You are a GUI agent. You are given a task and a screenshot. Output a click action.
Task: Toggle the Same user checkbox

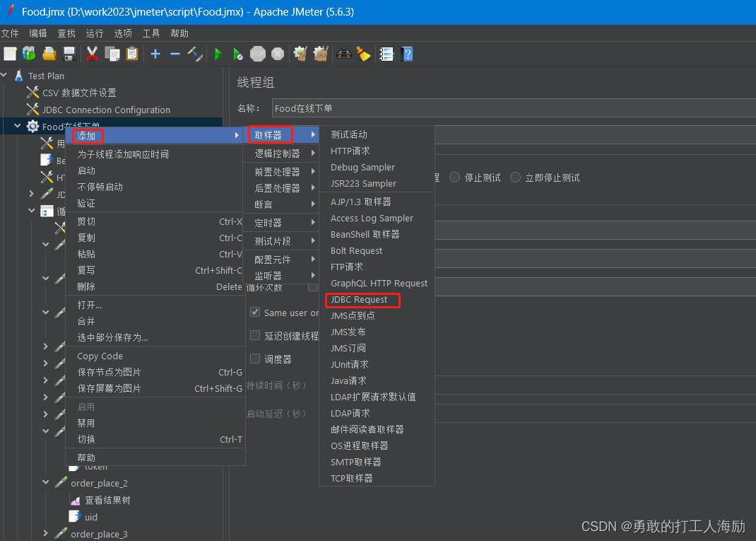(255, 313)
